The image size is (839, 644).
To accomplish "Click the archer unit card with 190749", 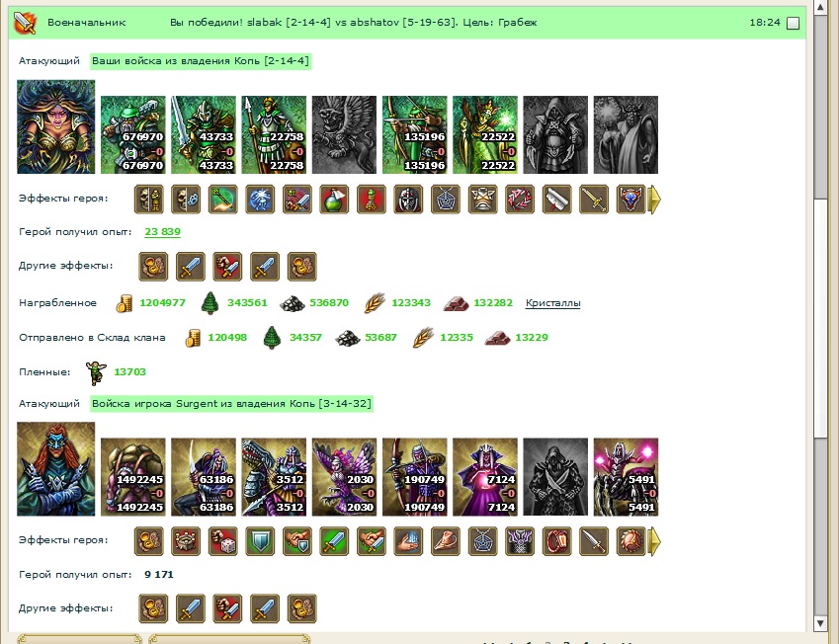I will coord(415,477).
